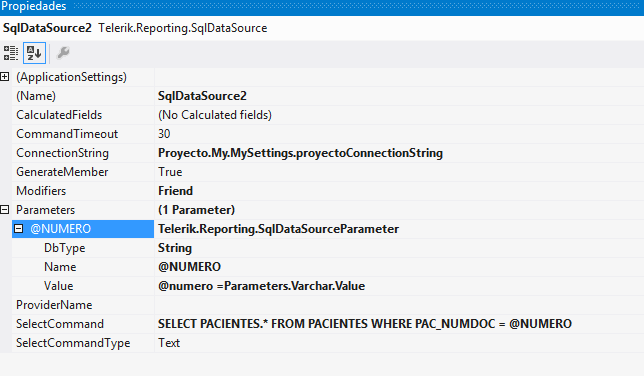Select the GenerateMember property label

62,172
